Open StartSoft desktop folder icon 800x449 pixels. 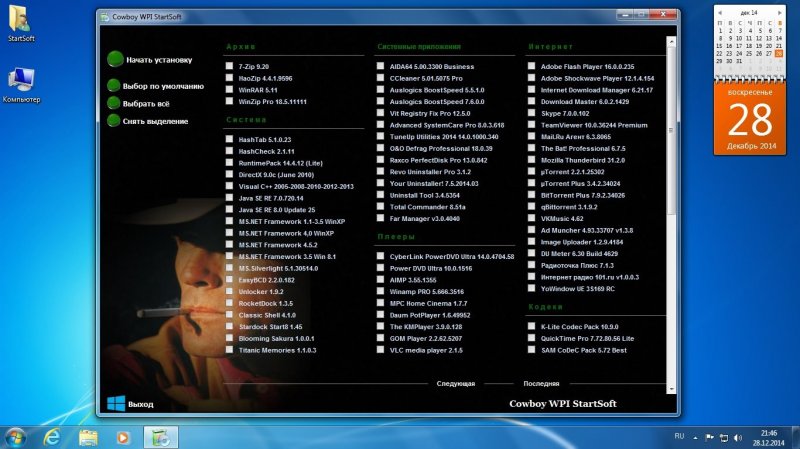pos(21,19)
